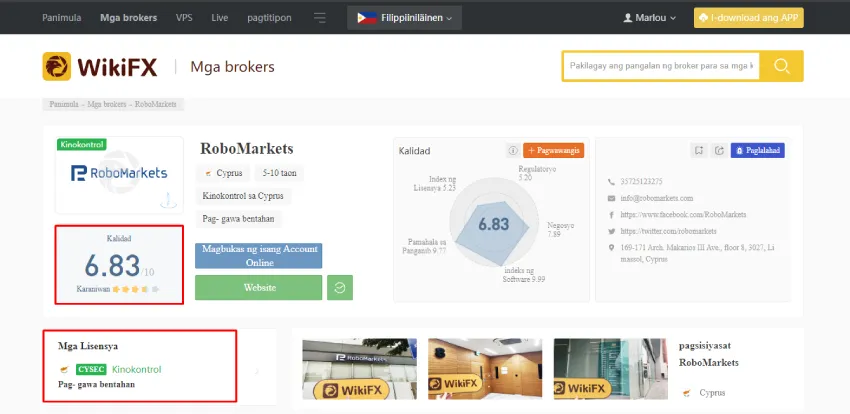This screenshot has width=850, height=414.
Task: Open the glass door office photo thumbnail
Action: tap(610, 369)
